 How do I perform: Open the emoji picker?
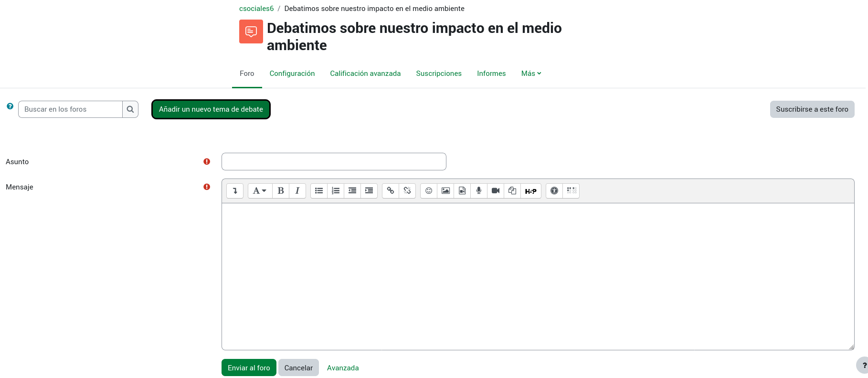tap(429, 191)
